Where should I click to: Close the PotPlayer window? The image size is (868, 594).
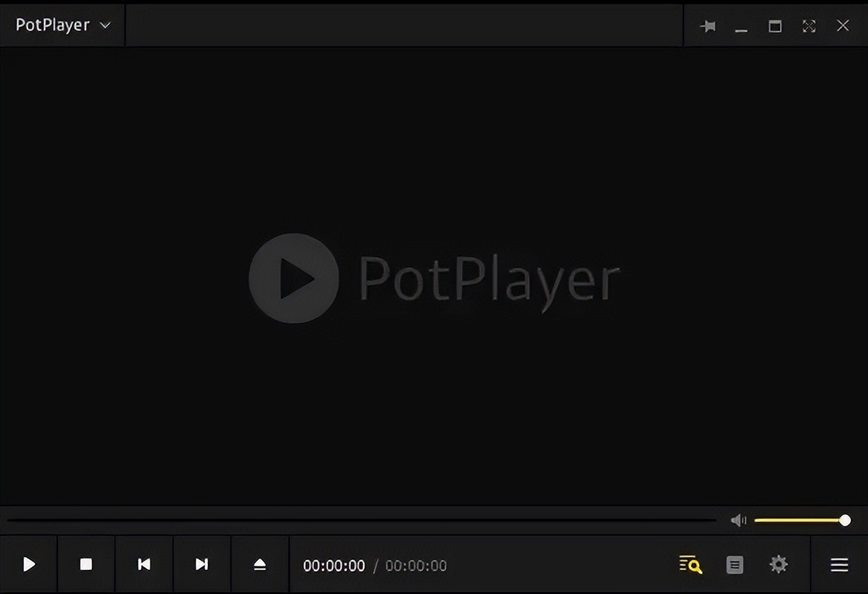(843, 26)
